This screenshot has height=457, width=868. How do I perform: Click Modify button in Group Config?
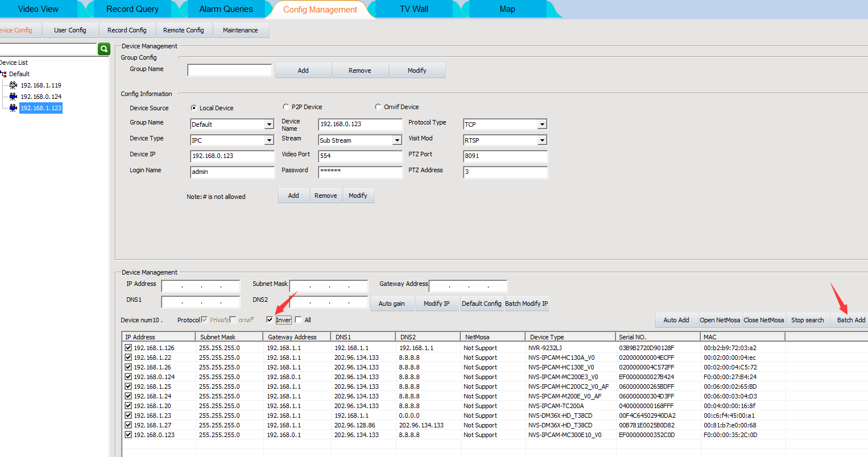click(x=417, y=70)
